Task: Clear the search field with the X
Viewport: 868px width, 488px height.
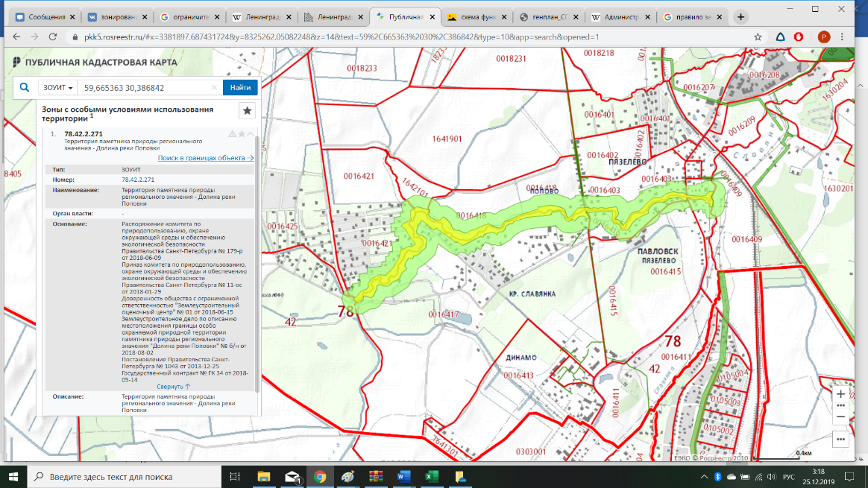Action: [214, 87]
